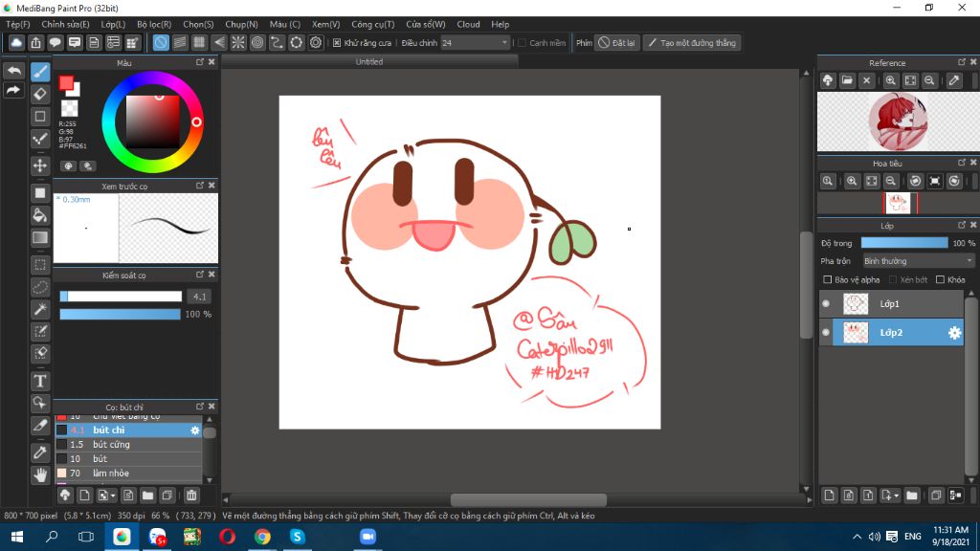This screenshot has height=551, width=980.
Task: Select the Hand pan tool
Action: (40, 474)
